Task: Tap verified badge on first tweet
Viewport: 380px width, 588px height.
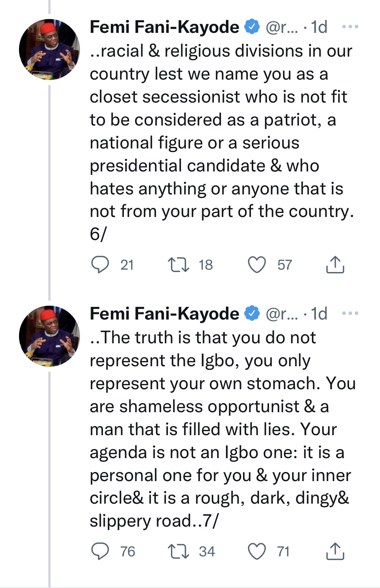Action: tap(252, 27)
